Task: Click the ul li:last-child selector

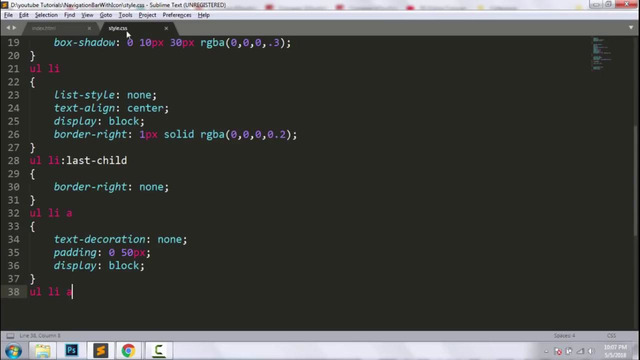Action: [x=78, y=160]
